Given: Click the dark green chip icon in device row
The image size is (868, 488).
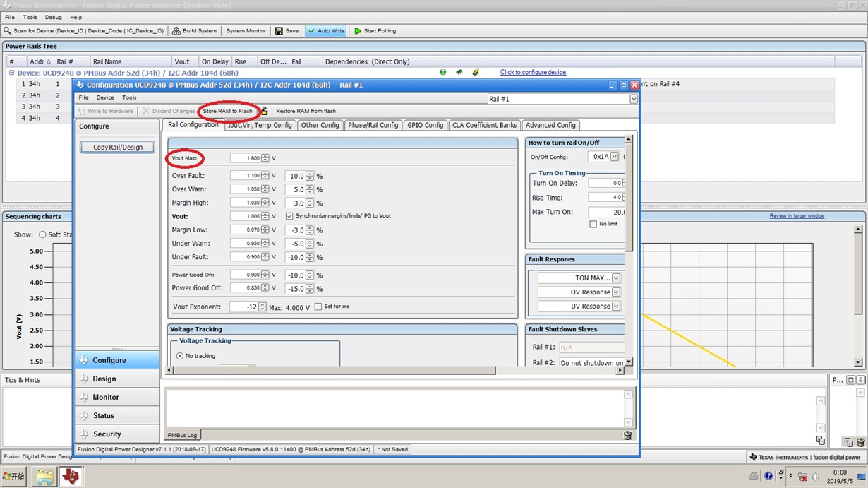Looking at the screenshot, I should pyautogui.click(x=459, y=72).
